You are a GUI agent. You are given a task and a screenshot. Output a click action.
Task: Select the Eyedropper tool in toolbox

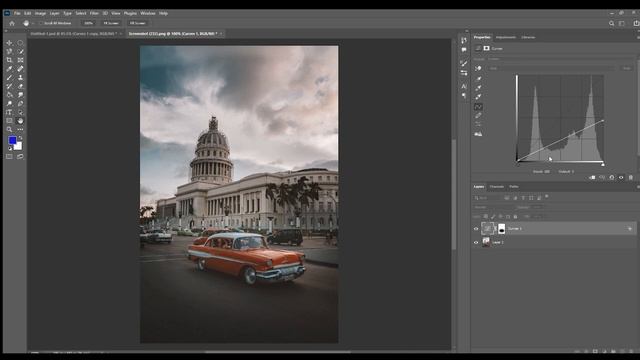click(9, 69)
